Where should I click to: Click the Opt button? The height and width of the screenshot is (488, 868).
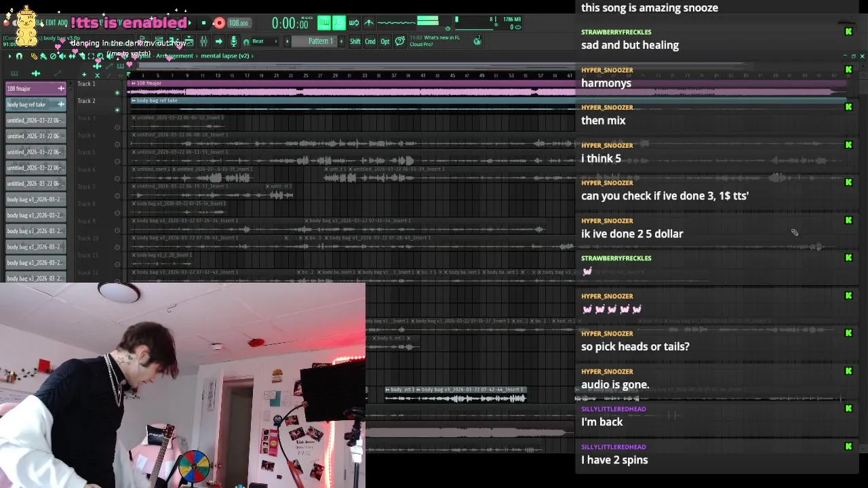point(385,41)
